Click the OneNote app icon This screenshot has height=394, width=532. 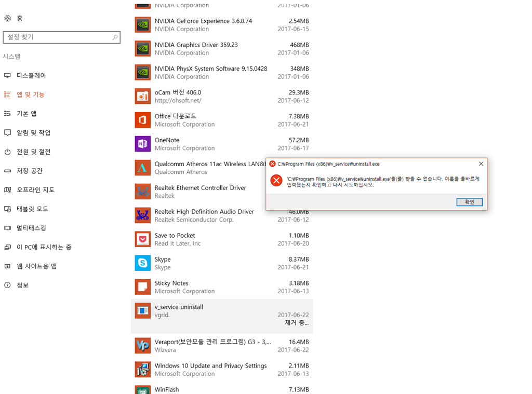(x=142, y=144)
